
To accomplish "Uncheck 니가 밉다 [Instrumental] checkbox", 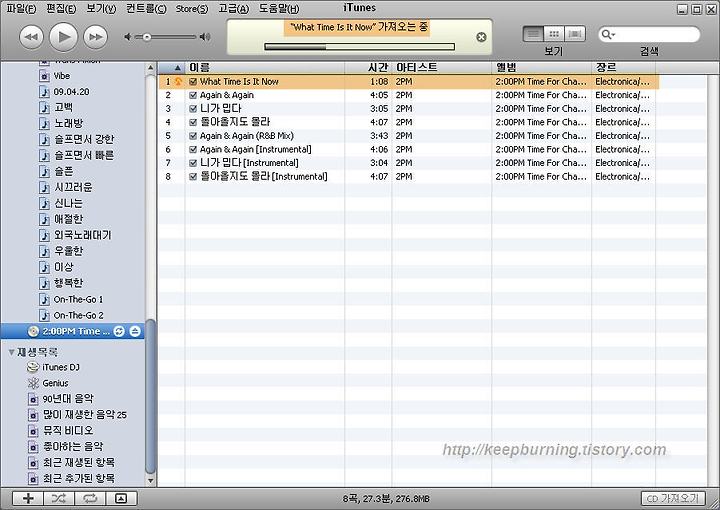I will pos(193,163).
